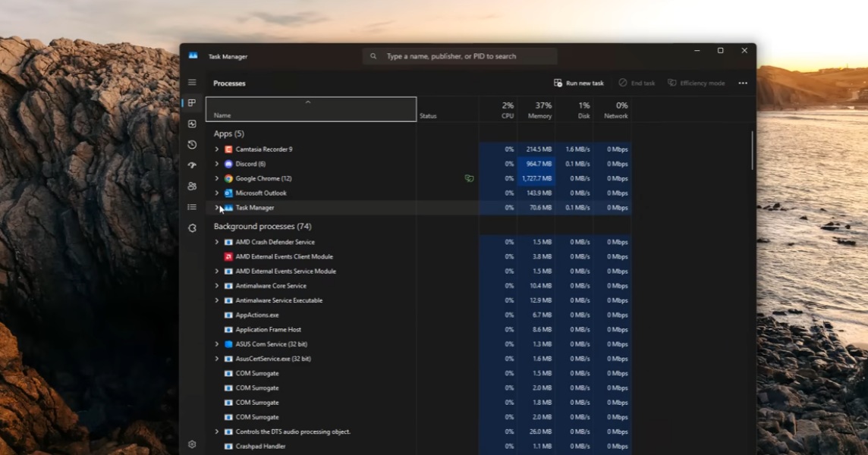The width and height of the screenshot is (868, 455).
Task: Expand the Google Chrome process group
Action: pos(216,179)
